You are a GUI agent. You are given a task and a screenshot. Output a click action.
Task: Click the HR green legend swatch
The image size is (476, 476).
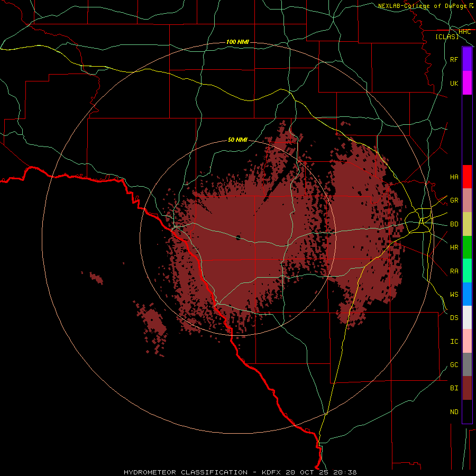click(x=467, y=248)
